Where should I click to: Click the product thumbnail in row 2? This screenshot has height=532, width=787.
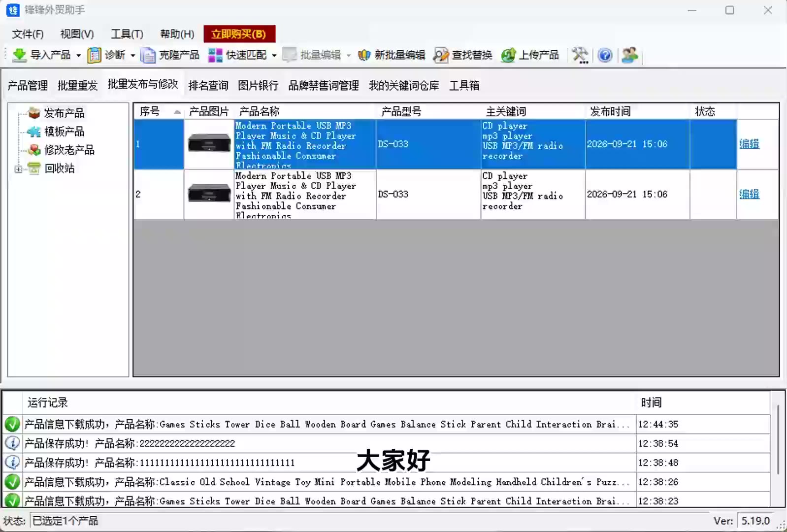tap(209, 193)
